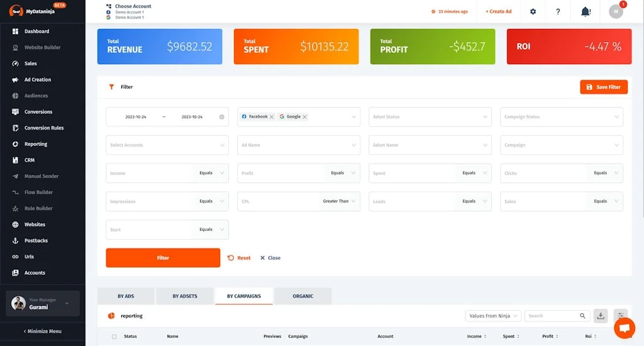Screen dimensions: 644x346
Task: Open Manual Sender paper-plane icon
Action: 15,176
